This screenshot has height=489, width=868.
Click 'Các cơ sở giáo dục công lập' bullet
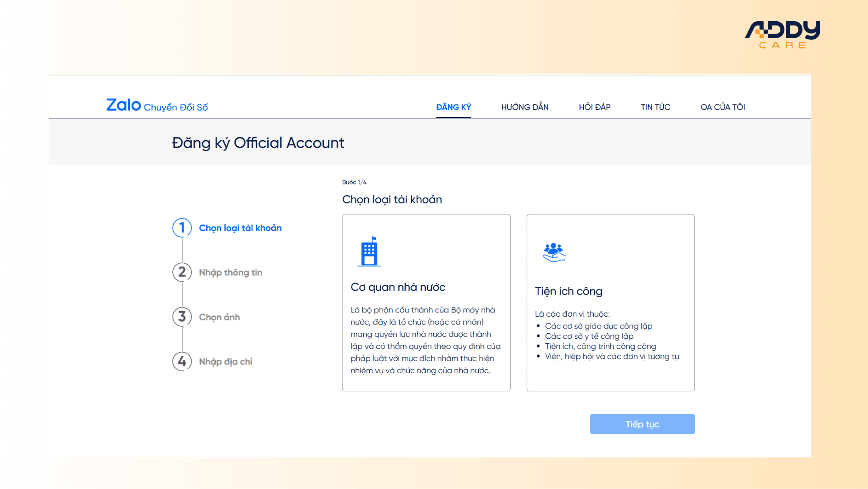[598, 326]
